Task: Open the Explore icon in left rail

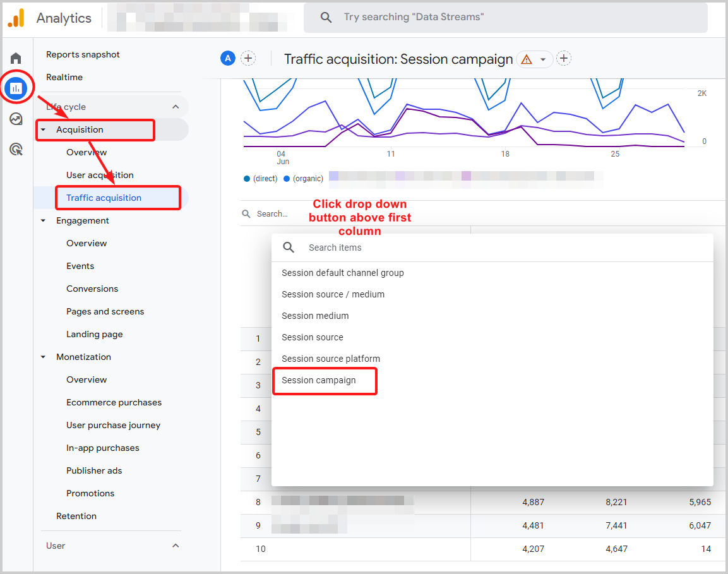Action: (16, 119)
